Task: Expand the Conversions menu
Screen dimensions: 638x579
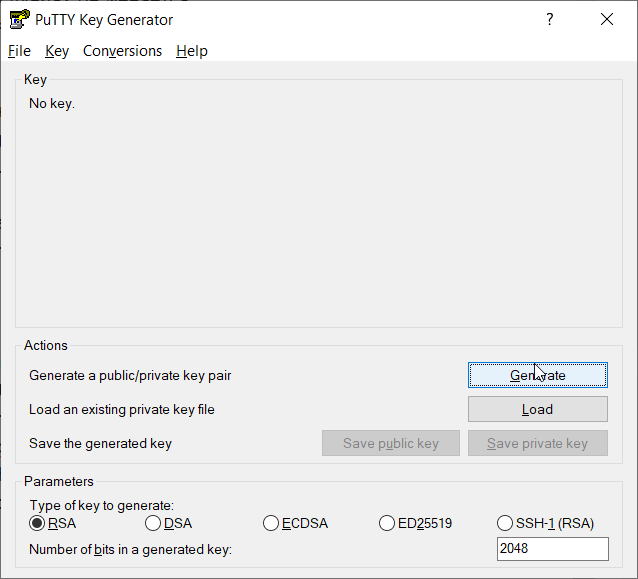Action: pyautogui.click(x=122, y=51)
